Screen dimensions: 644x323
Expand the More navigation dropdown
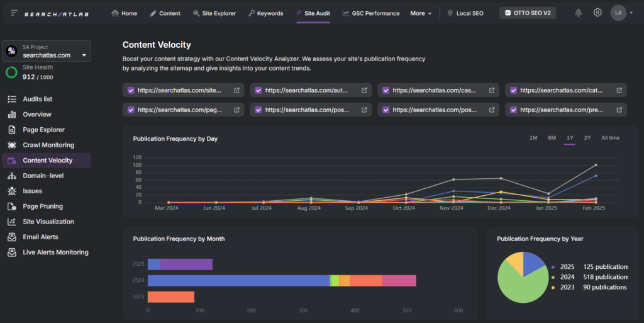pyautogui.click(x=421, y=14)
